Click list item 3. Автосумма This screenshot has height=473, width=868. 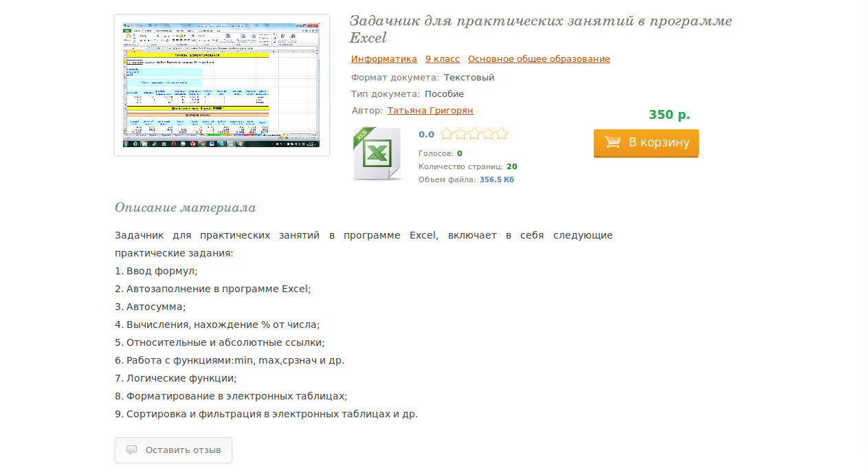(151, 307)
